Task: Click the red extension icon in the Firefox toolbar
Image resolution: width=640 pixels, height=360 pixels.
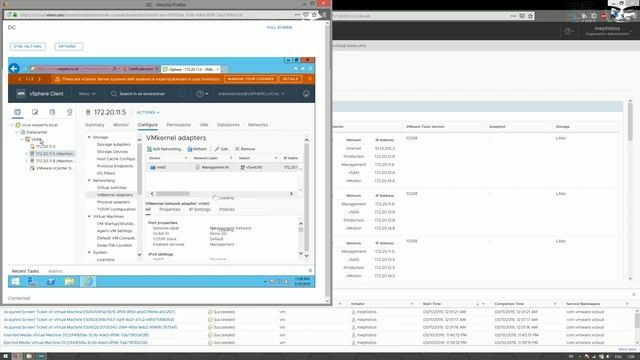Action: point(604,16)
